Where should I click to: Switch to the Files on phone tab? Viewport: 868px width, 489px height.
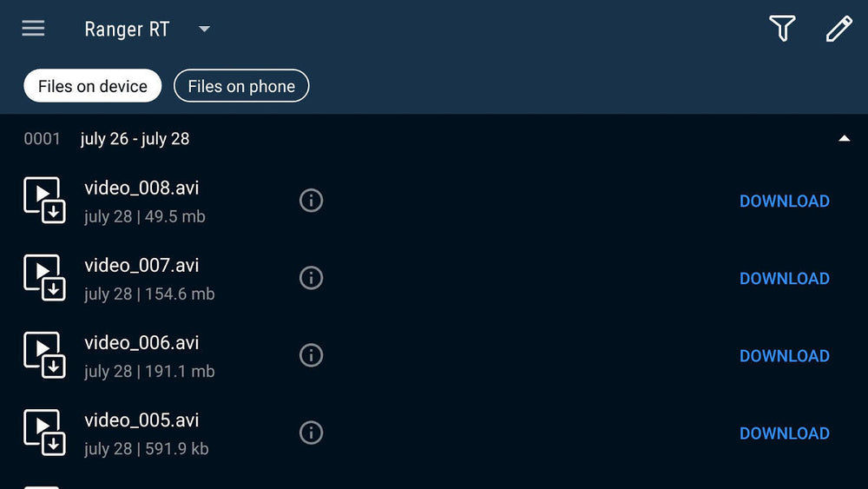tap(241, 86)
